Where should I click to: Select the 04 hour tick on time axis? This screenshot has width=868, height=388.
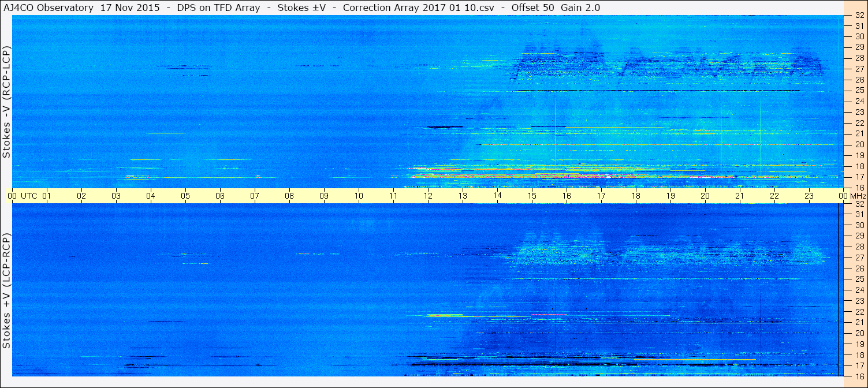151,196
